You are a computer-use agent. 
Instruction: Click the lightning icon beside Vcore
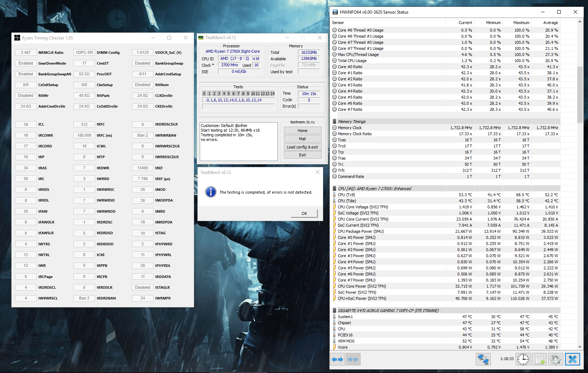(x=335, y=347)
